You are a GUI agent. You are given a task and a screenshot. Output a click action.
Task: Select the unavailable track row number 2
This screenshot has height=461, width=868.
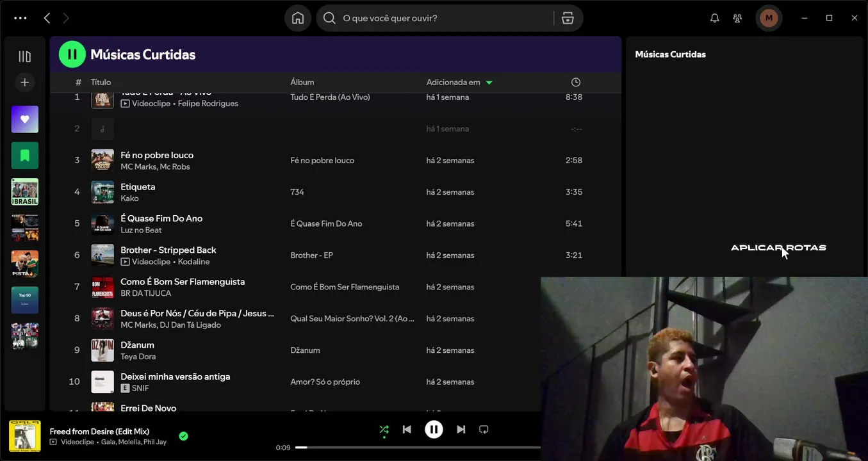336,129
